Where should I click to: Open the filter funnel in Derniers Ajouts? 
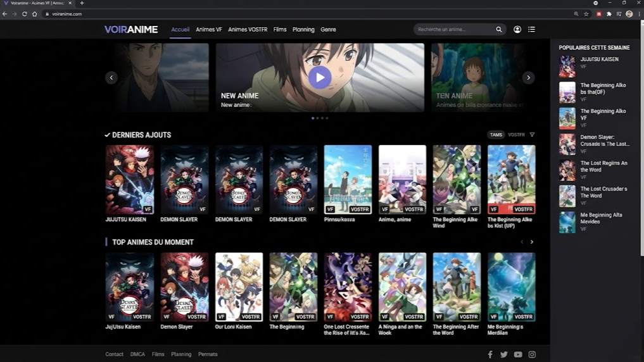tap(532, 135)
